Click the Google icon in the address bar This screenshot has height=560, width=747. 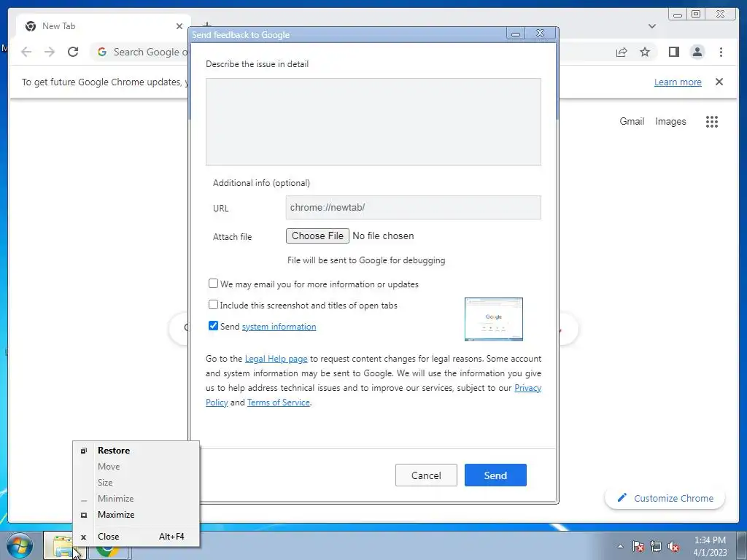(x=102, y=52)
